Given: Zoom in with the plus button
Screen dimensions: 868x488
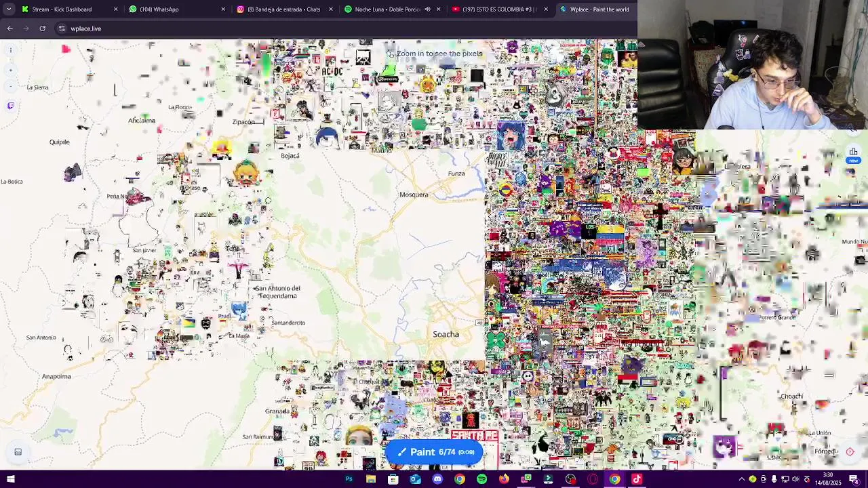Looking at the screenshot, I should [x=10, y=70].
